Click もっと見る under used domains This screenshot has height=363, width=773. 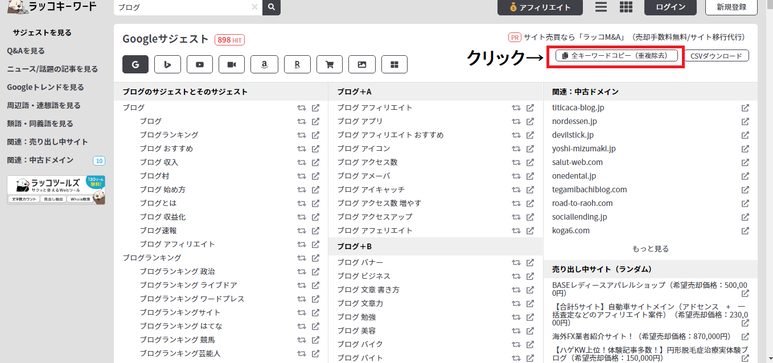650,249
